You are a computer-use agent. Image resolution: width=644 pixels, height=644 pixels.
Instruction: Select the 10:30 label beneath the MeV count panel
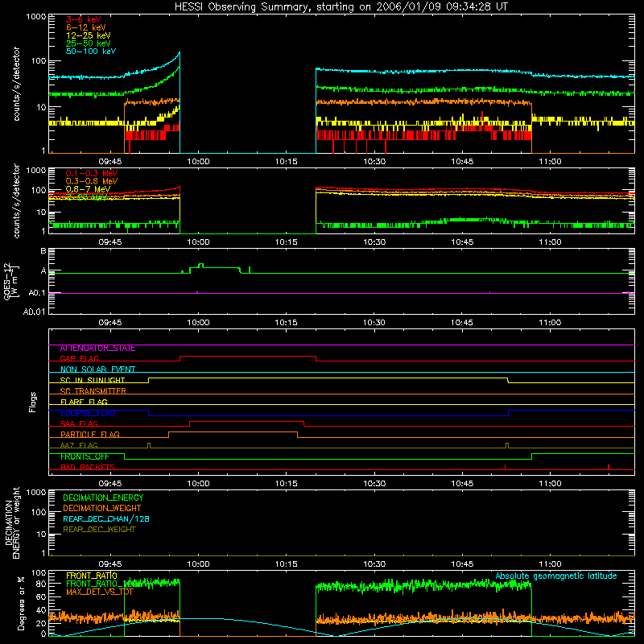click(x=374, y=242)
